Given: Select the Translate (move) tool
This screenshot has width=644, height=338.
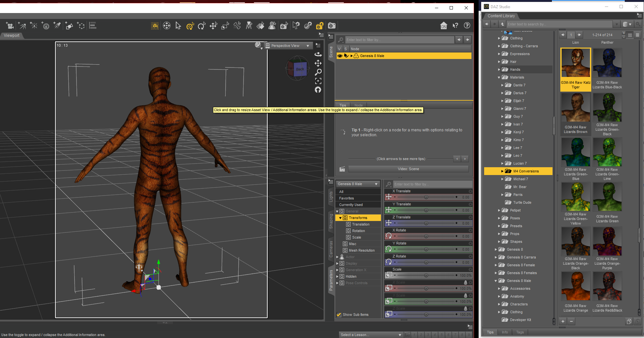Looking at the screenshot, I should 213,26.
